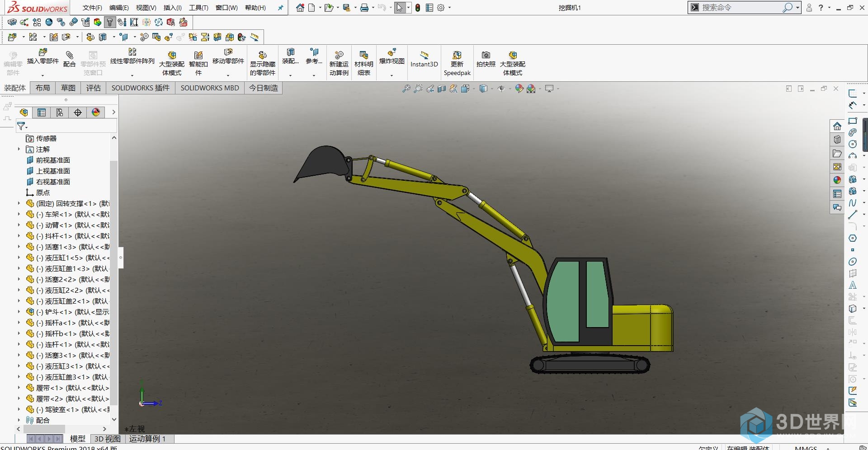Screen dimensions: 868x450
Task: Open Bill of Materials (材料明细表)
Action: coord(363,63)
